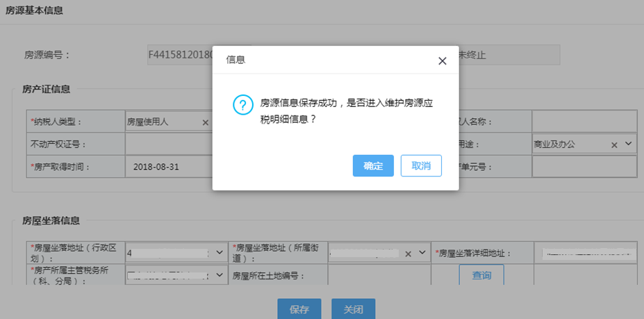This screenshot has width=644, height=319.
Task: Click the 房源基本信息 heading
Action: click(34, 10)
